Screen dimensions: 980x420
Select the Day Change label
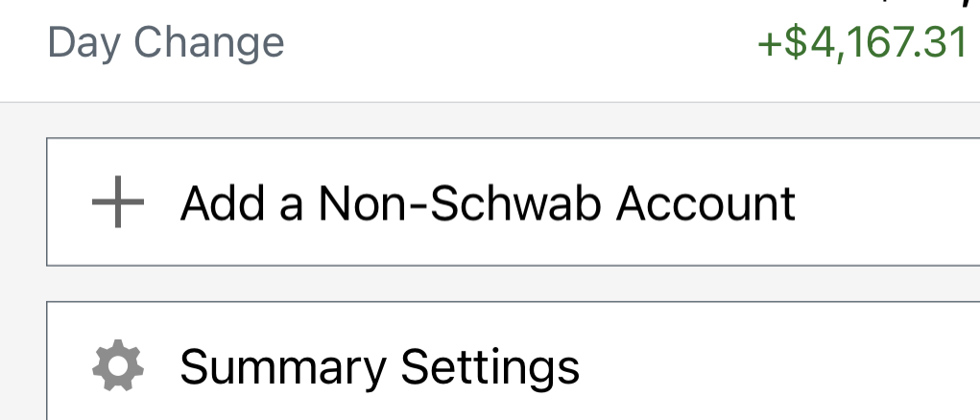point(166,43)
